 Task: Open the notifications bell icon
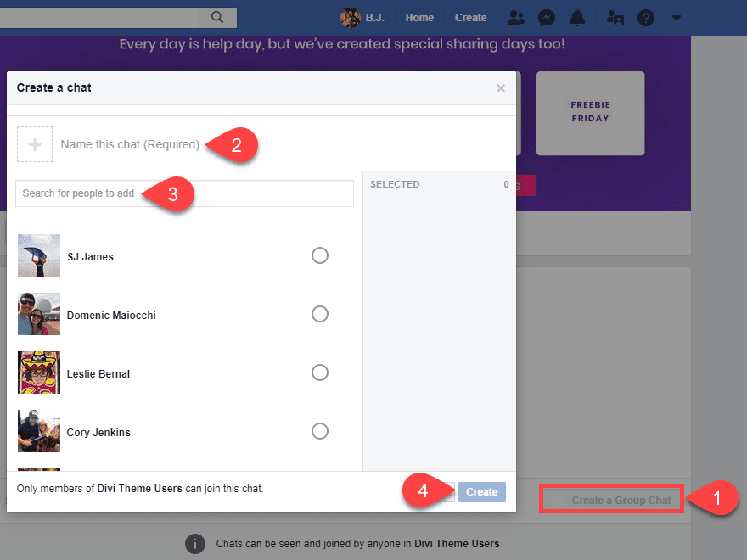pos(577,17)
